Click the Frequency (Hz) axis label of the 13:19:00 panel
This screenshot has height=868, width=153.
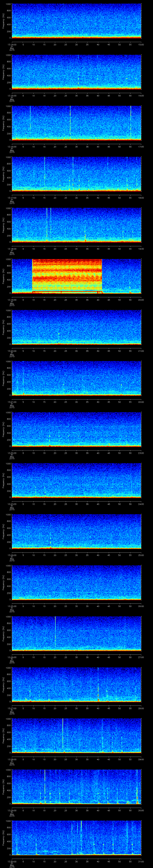coord(3,276)
